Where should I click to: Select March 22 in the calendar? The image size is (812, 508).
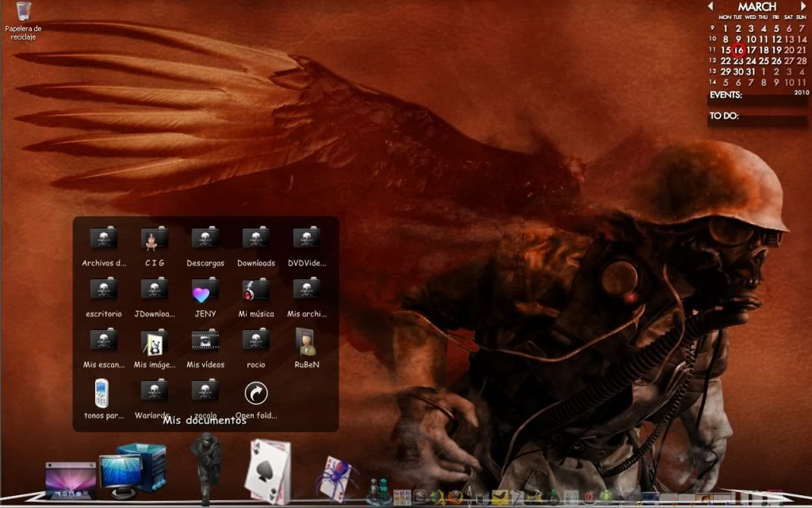(726, 61)
